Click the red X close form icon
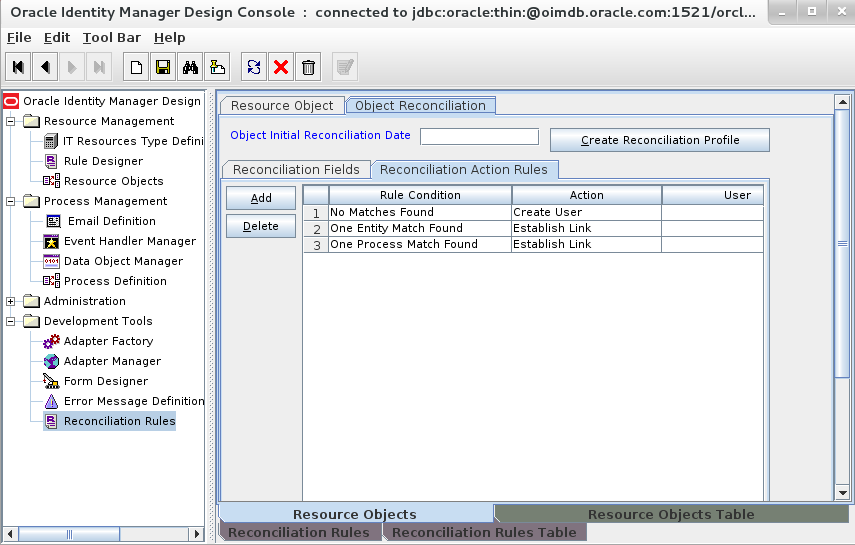 pos(281,67)
